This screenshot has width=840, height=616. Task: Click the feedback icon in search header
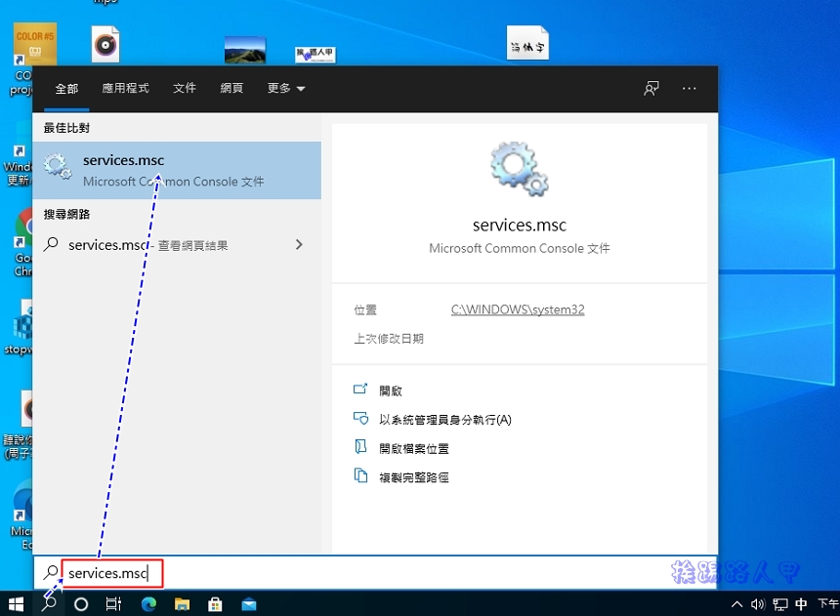tap(651, 89)
